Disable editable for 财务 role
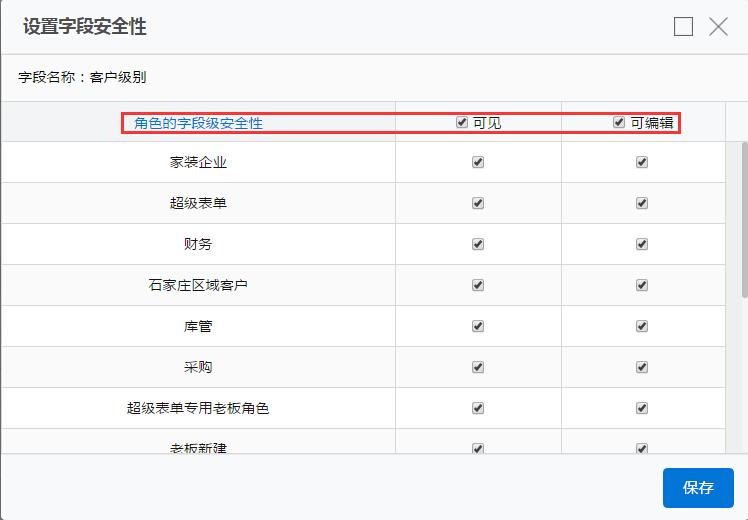This screenshot has height=520, width=748. point(642,244)
